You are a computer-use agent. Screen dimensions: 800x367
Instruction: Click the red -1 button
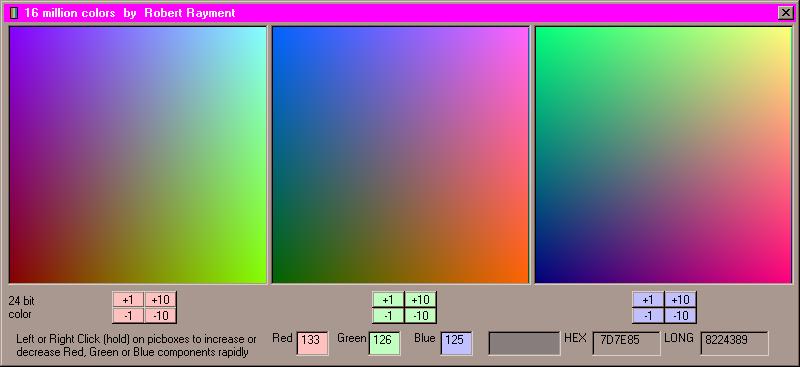coord(128,315)
